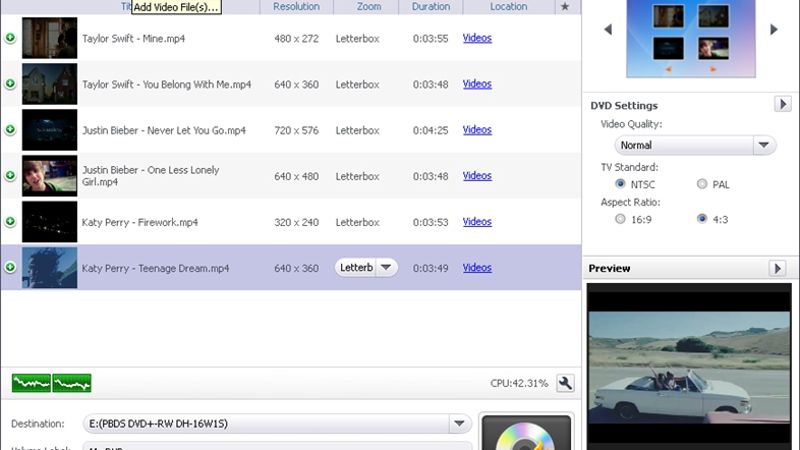The height and width of the screenshot is (450, 800).
Task: Select PAL TV standard
Action: click(x=702, y=184)
